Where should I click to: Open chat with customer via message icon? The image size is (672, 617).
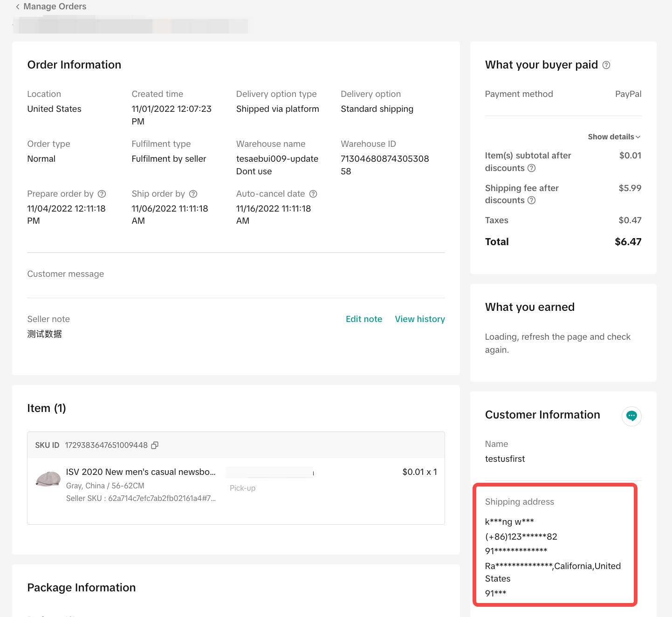click(631, 416)
